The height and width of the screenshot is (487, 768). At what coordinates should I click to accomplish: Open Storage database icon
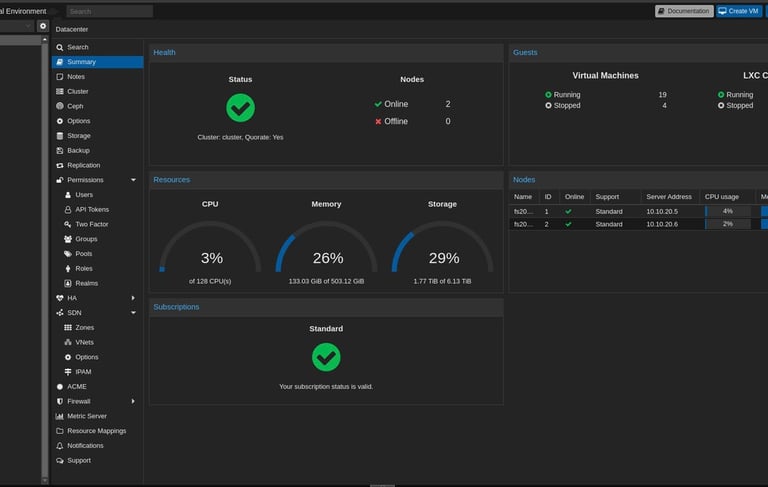pyautogui.click(x=59, y=136)
